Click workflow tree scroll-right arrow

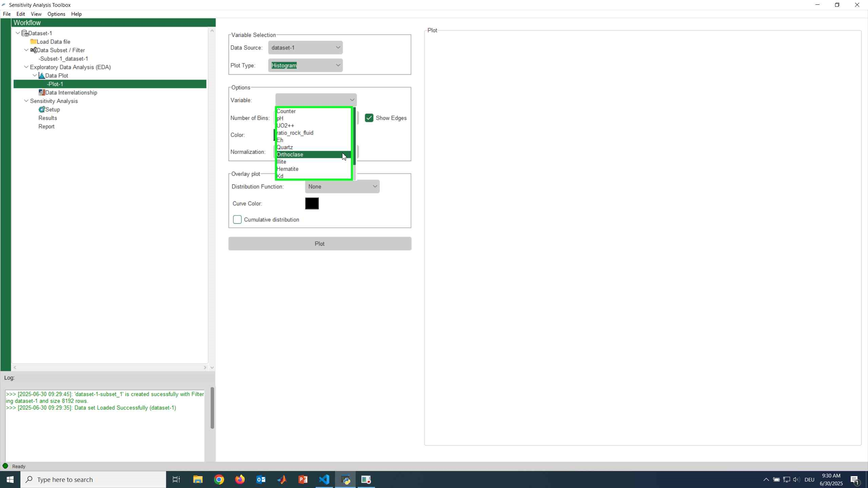pos(205,367)
